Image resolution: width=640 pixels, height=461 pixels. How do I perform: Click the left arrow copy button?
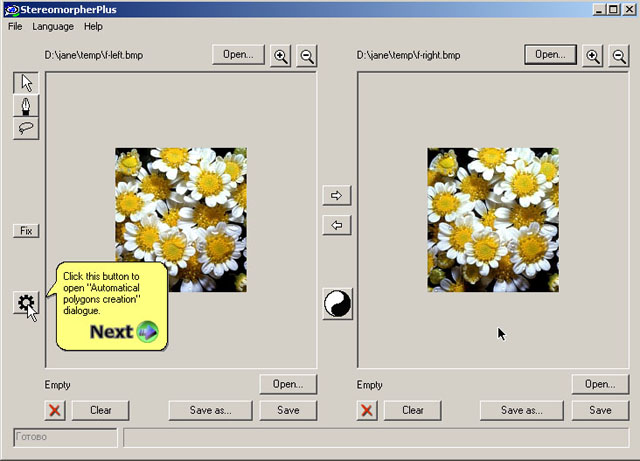(337, 226)
